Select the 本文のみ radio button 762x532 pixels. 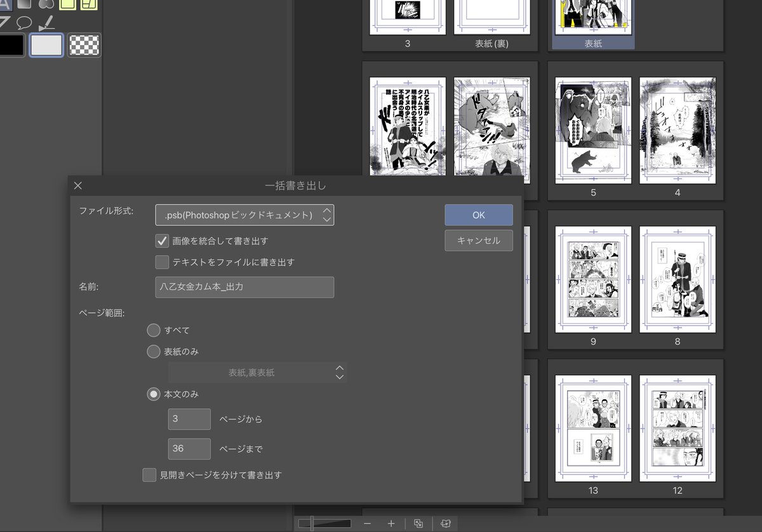pos(153,394)
